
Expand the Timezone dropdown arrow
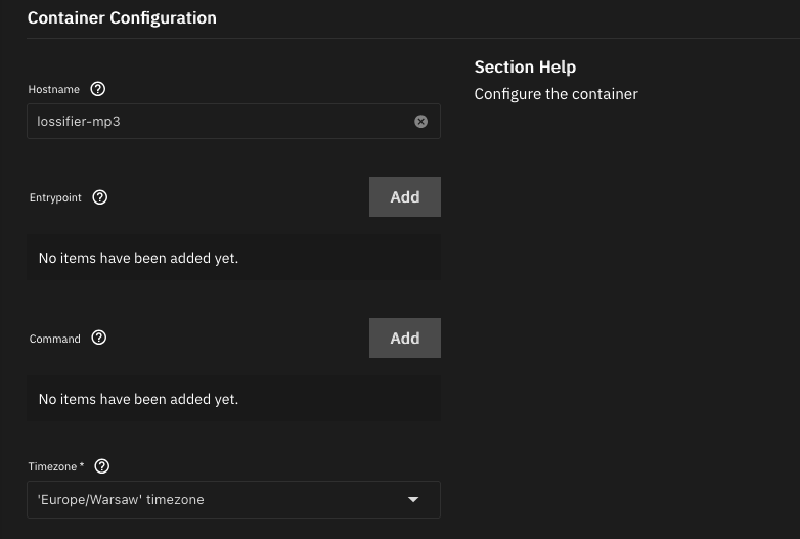tap(413, 500)
